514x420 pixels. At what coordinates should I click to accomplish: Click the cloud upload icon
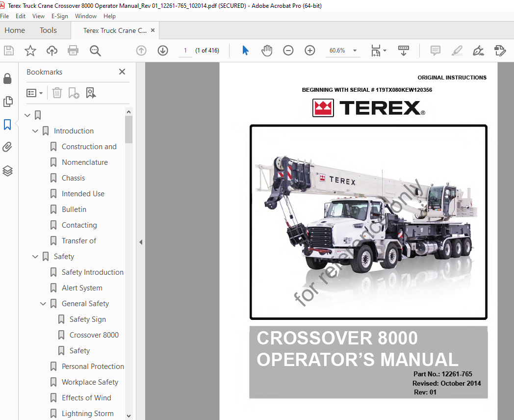[52, 51]
